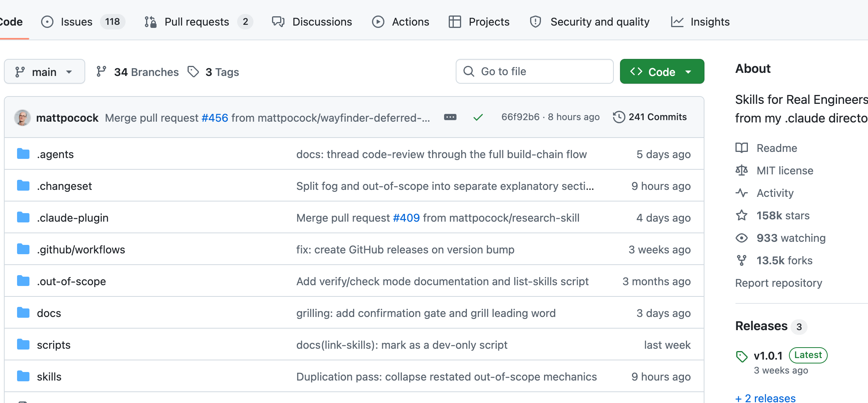View the 13.5k forks list
The width and height of the screenshot is (868, 403).
[774, 260]
